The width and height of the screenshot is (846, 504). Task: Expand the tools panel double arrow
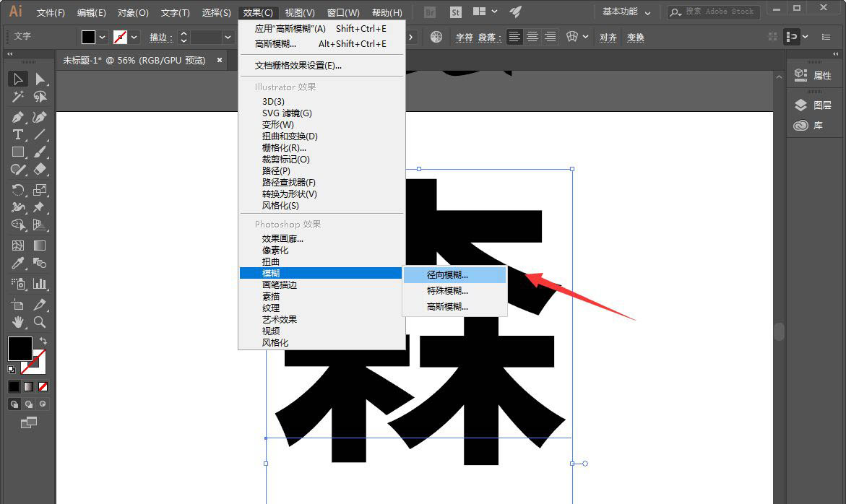click(x=9, y=54)
